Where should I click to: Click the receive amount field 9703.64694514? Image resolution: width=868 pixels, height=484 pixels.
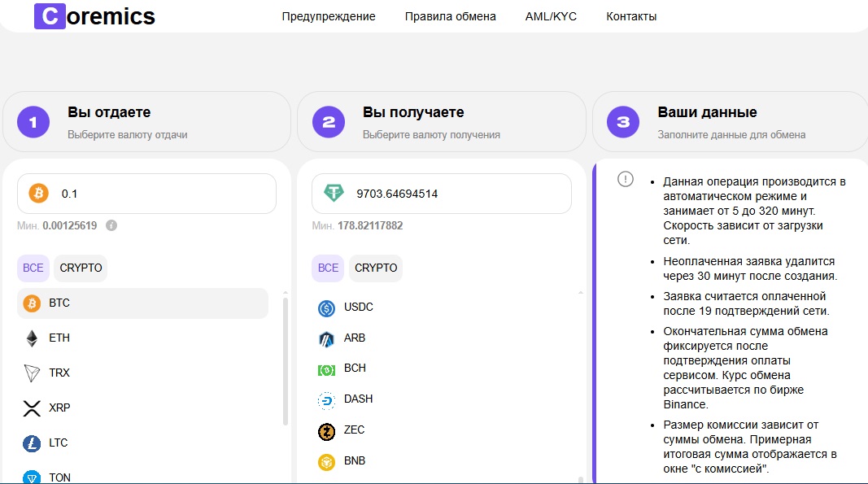[456, 194]
